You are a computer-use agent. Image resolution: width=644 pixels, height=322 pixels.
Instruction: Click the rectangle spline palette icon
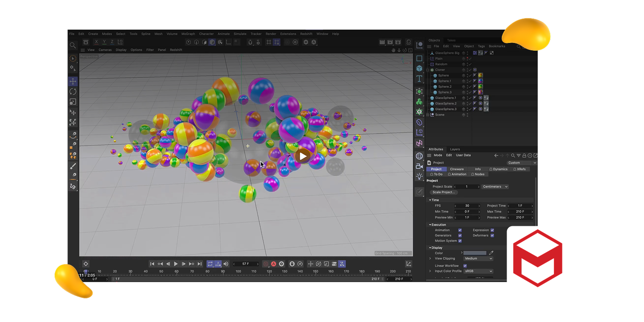coord(419,58)
